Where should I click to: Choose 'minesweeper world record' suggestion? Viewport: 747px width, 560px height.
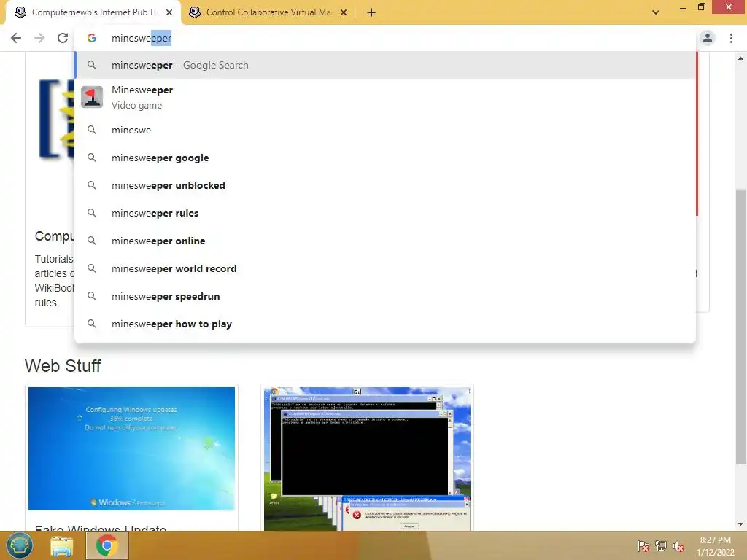click(385, 268)
